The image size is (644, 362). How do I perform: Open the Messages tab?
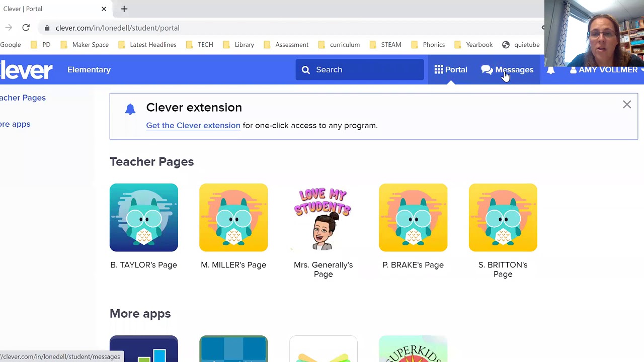tap(507, 70)
